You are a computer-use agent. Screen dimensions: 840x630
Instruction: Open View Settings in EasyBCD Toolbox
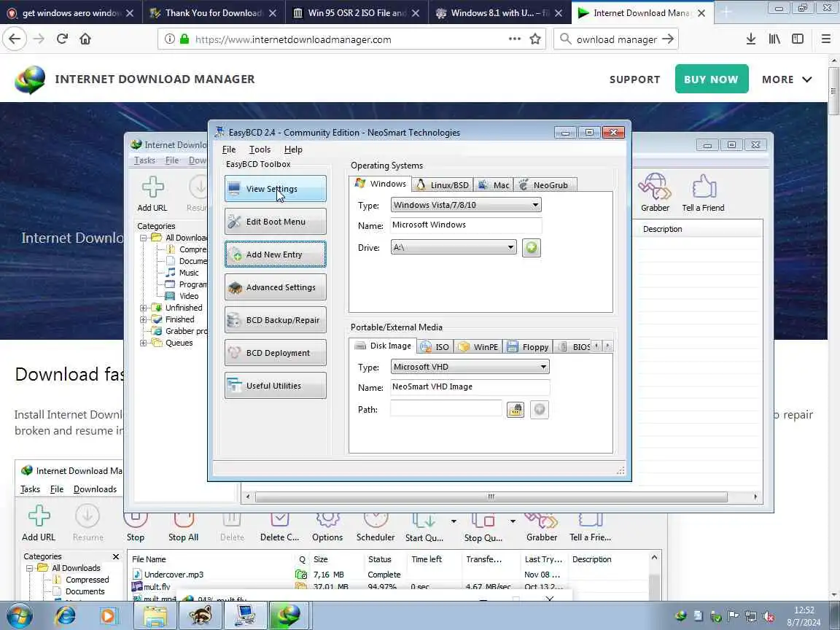(x=276, y=189)
